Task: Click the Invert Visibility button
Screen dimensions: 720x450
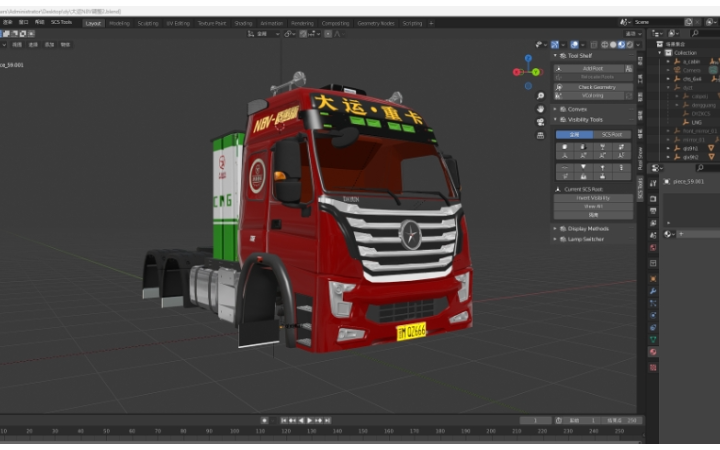Action: click(593, 198)
